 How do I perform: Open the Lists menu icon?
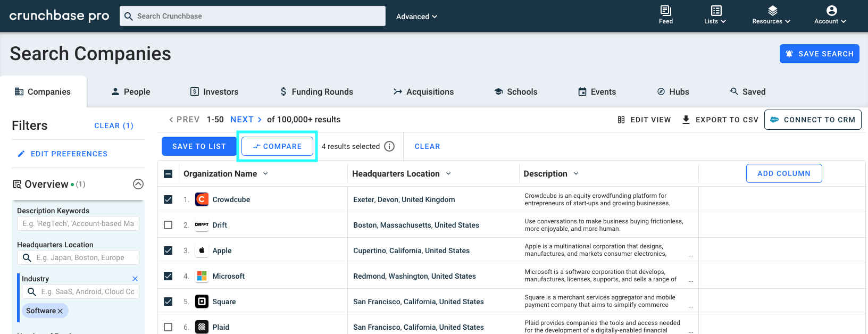tap(716, 11)
